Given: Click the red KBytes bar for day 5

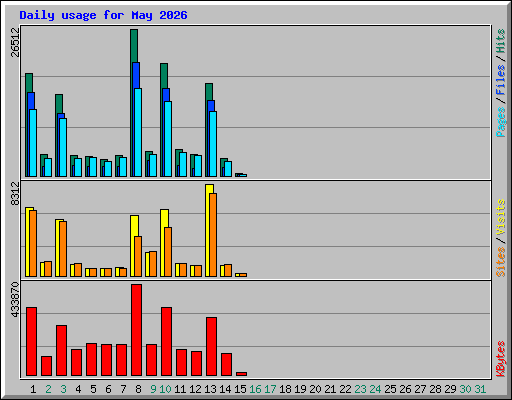Looking at the screenshot, I should (92, 360).
